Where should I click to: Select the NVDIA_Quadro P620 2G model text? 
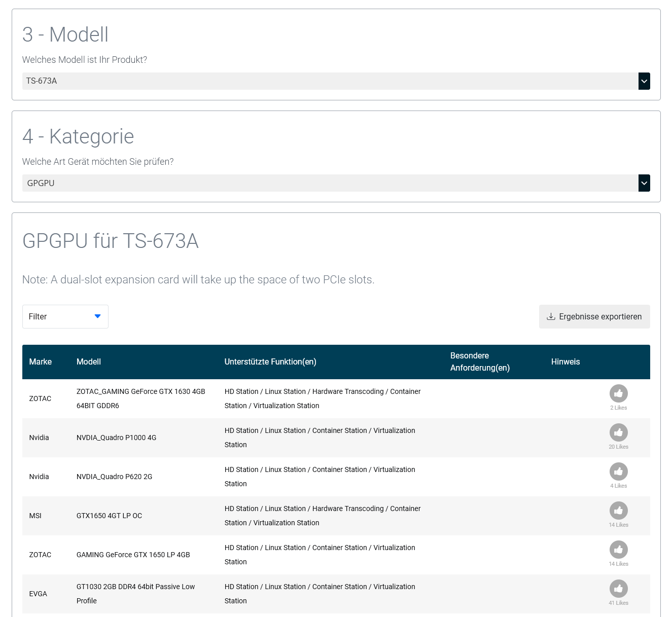point(114,477)
